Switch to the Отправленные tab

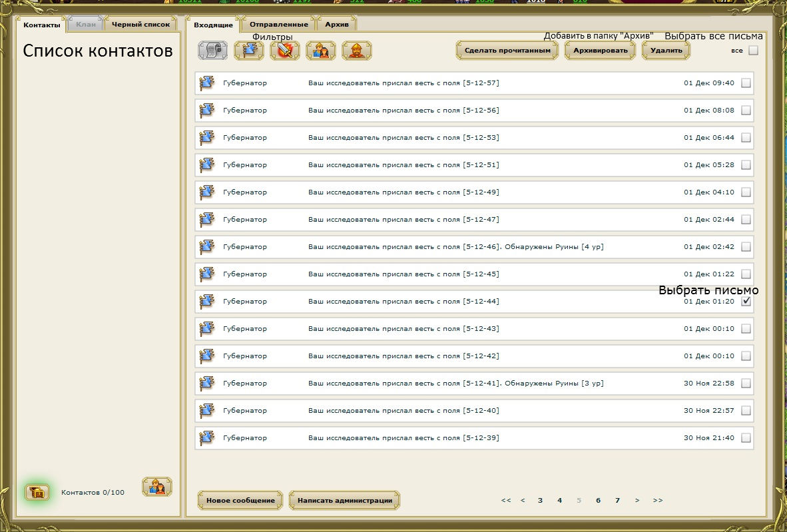[x=279, y=25]
